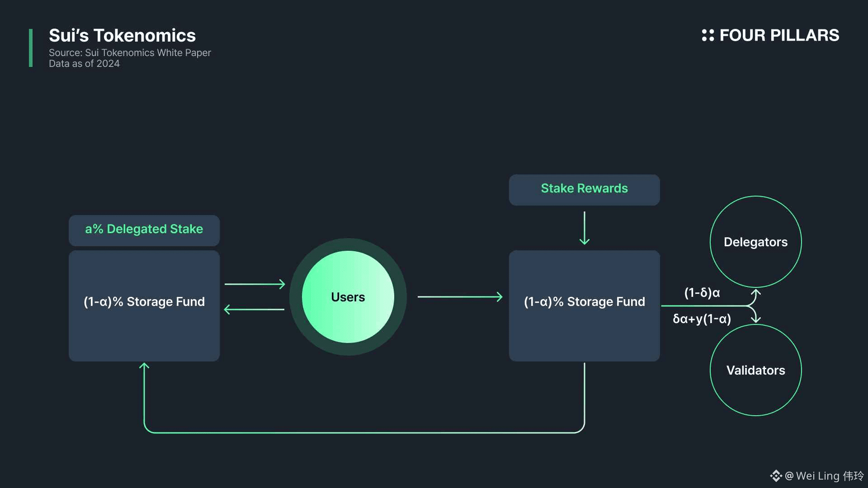Screen dimensions: 868x488
Task: Click the downward arrowhead toward Validators
Action: pos(756,319)
